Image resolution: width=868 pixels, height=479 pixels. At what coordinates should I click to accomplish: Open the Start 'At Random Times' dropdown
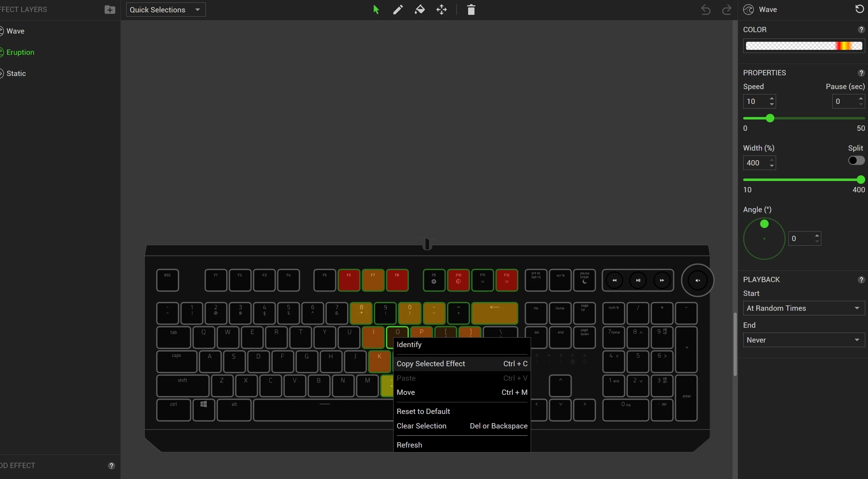(x=803, y=308)
